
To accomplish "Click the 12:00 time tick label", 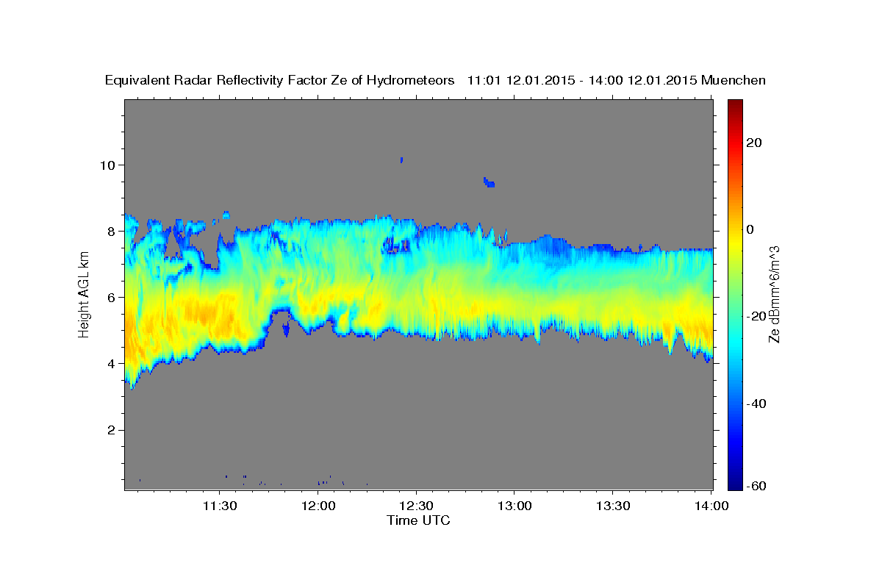I will [x=318, y=506].
